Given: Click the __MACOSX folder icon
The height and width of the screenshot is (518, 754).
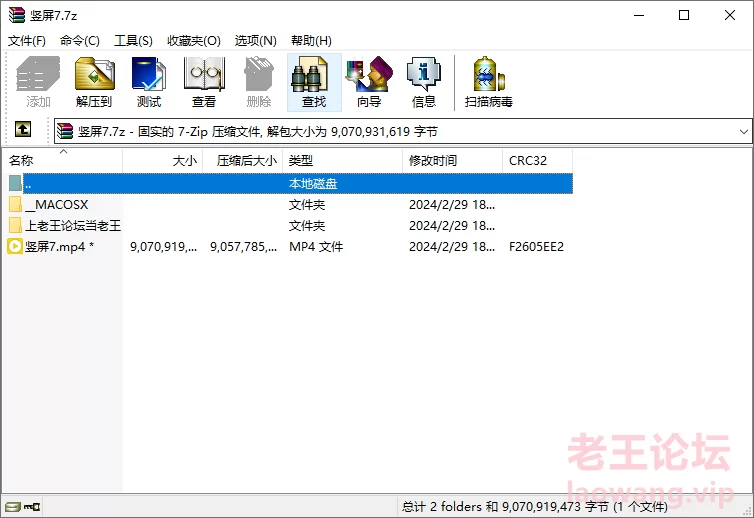Looking at the screenshot, I should [15, 204].
